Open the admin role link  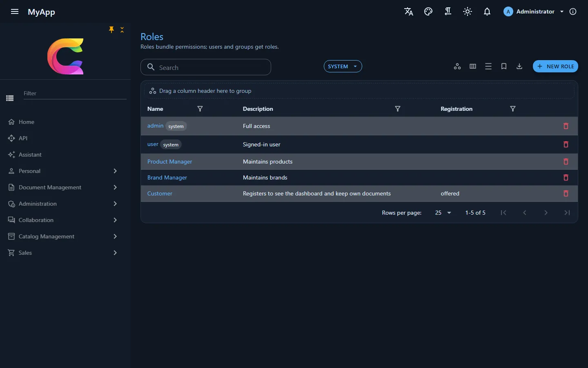(155, 126)
